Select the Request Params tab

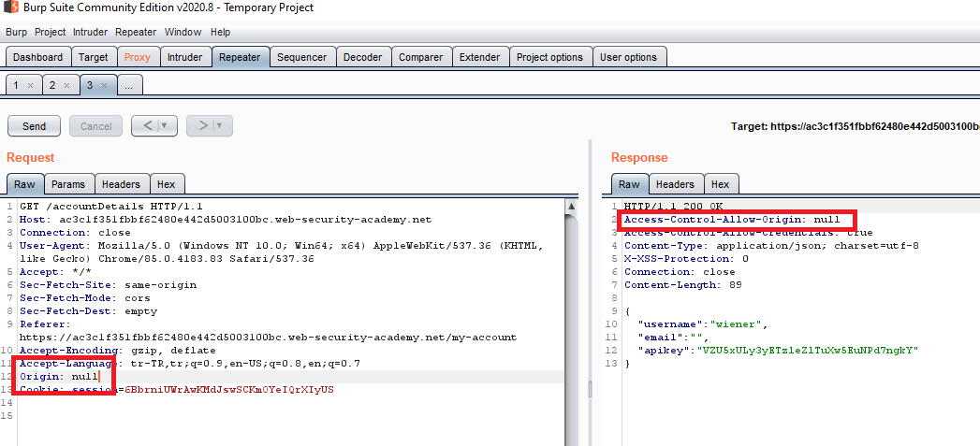point(68,184)
